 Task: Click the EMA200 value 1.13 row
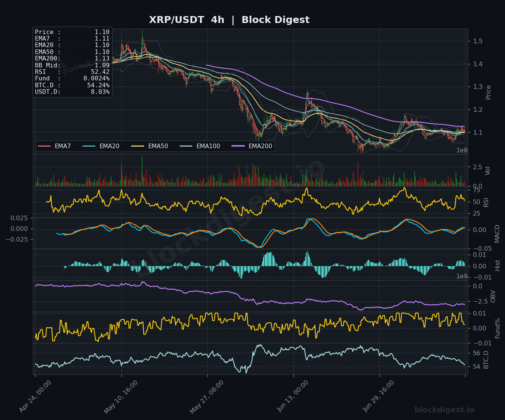click(72, 59)
